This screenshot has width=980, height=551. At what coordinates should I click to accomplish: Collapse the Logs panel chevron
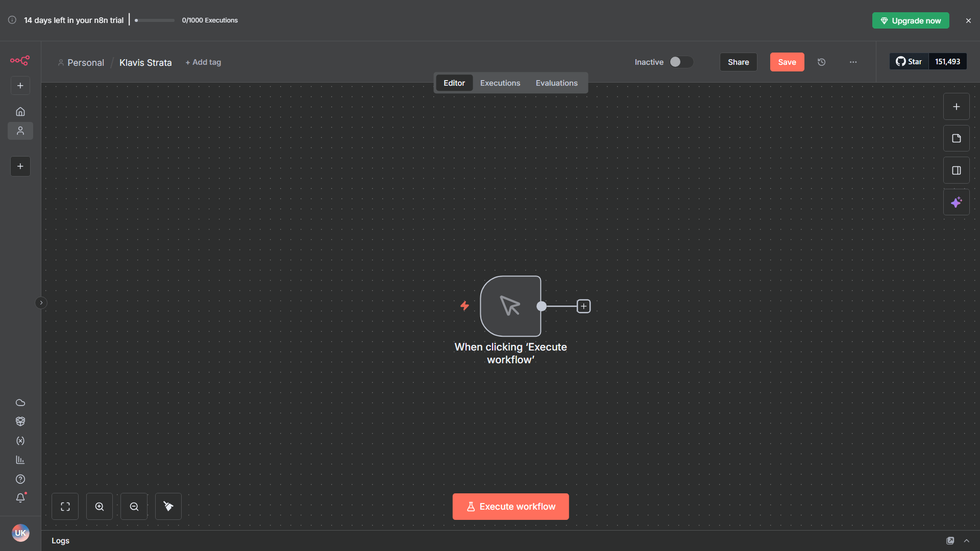click(x=967, y=540)
